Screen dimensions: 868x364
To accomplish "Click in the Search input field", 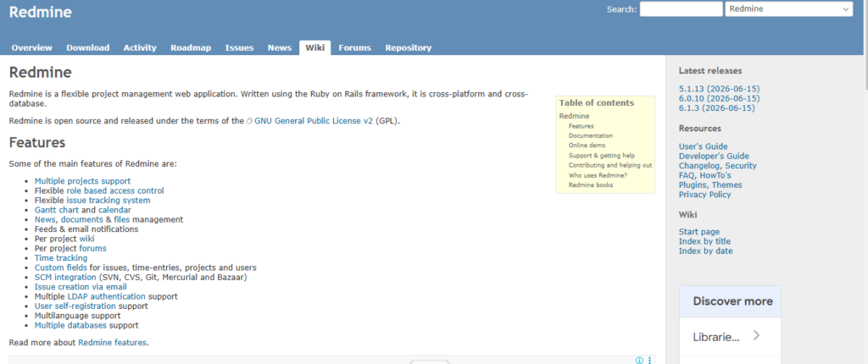I will tap(681, 8).
